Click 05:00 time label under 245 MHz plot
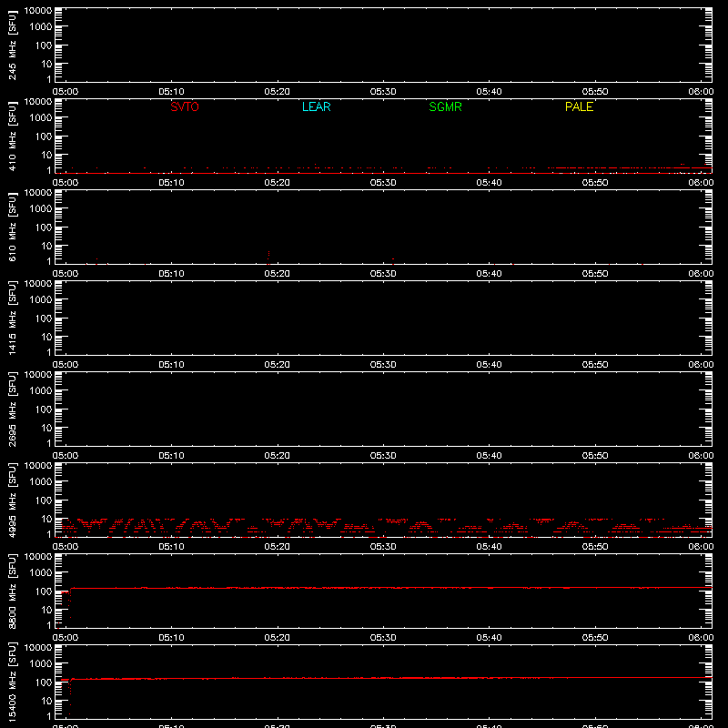Image resolution: width=728 pixels, height=728 pixels. click(66, 92)
